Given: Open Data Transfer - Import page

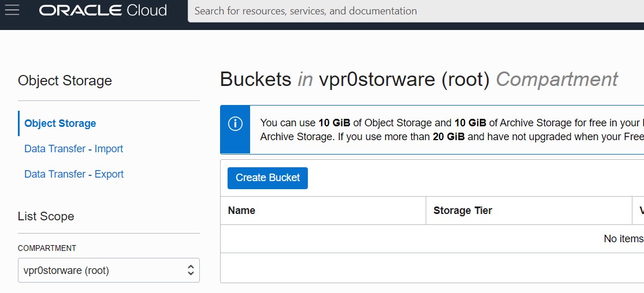Looking at the screenshot, I should pos(73,149).
